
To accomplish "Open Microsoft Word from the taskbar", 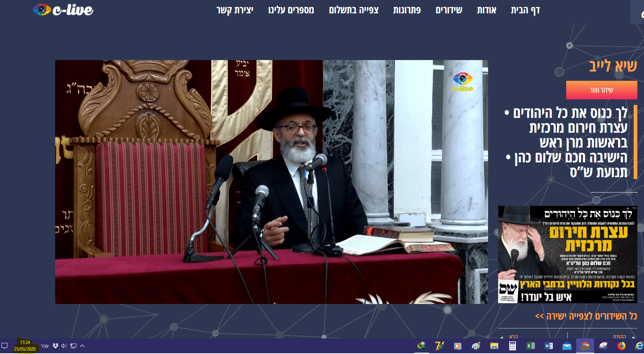I will 549,346.
